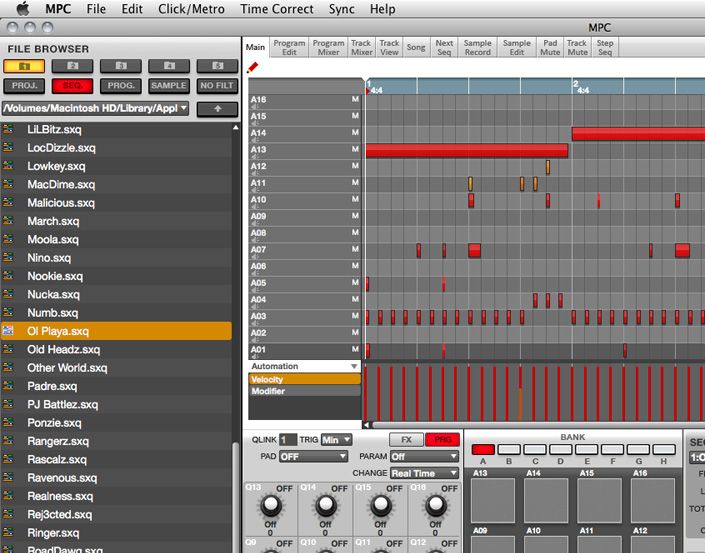Switch to Program Edit tab

pyautogui.click(x=289, y=47)
